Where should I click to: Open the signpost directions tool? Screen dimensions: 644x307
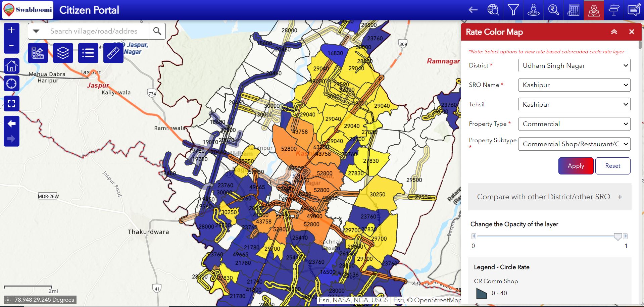tap(614, 10)
